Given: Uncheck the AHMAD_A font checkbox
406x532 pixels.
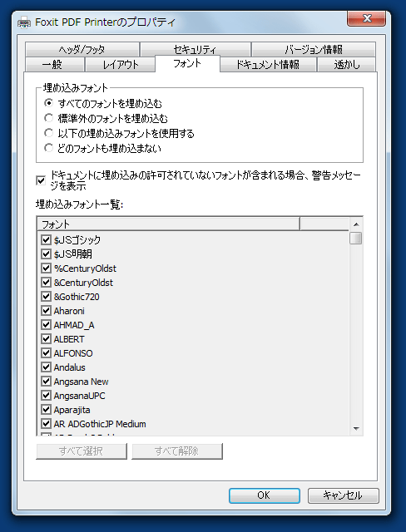Looking at the screenshot, I should 46,325.
